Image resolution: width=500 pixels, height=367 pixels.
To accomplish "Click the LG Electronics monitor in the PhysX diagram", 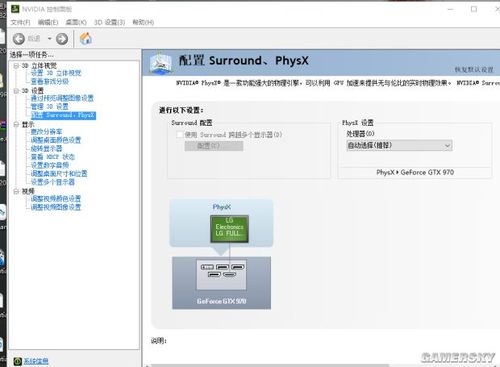I will tap(229, 229).
